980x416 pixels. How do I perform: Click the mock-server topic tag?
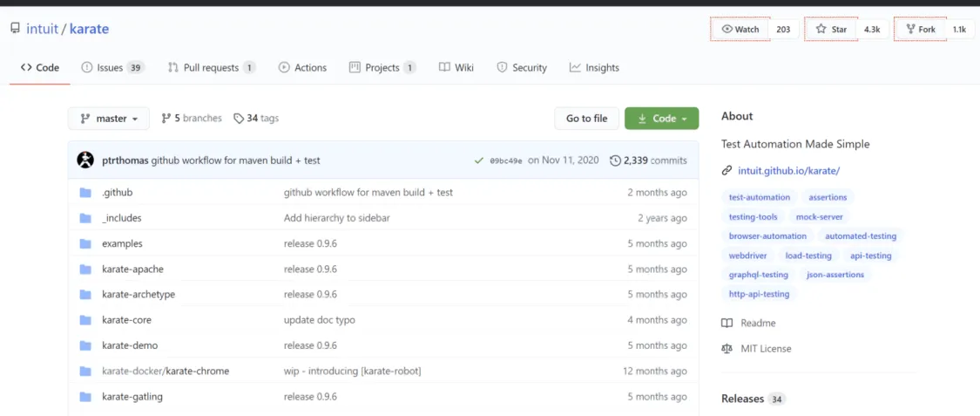click(x=820, y=217)
